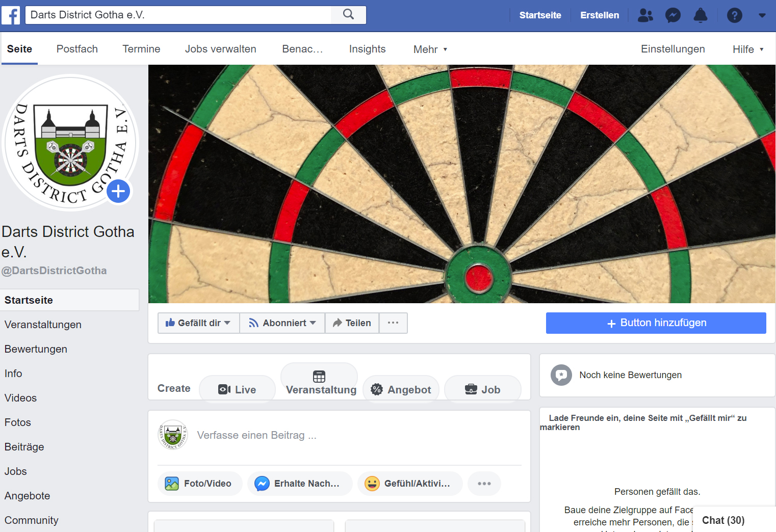
Task: Open friend requests icon
Action: click(x=645, y=15)
